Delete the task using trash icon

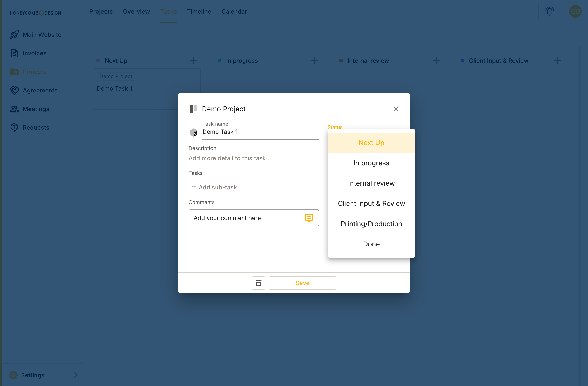258,283
